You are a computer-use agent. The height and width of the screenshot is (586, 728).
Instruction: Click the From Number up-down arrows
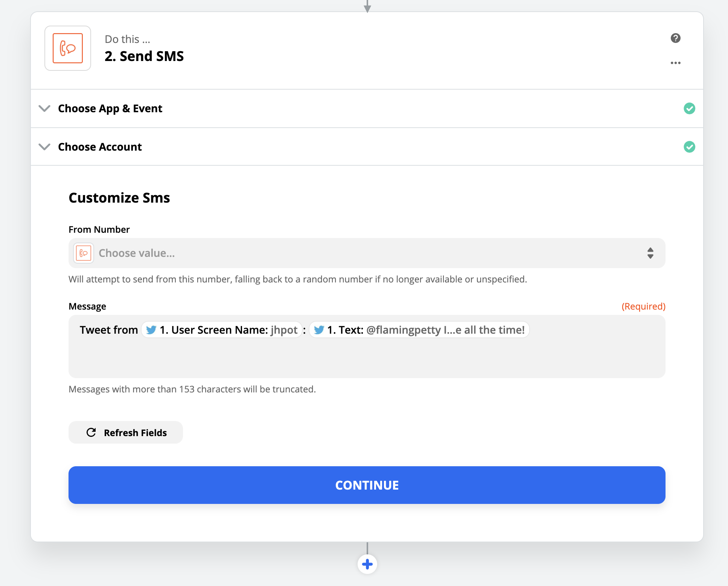click(650, 253)
